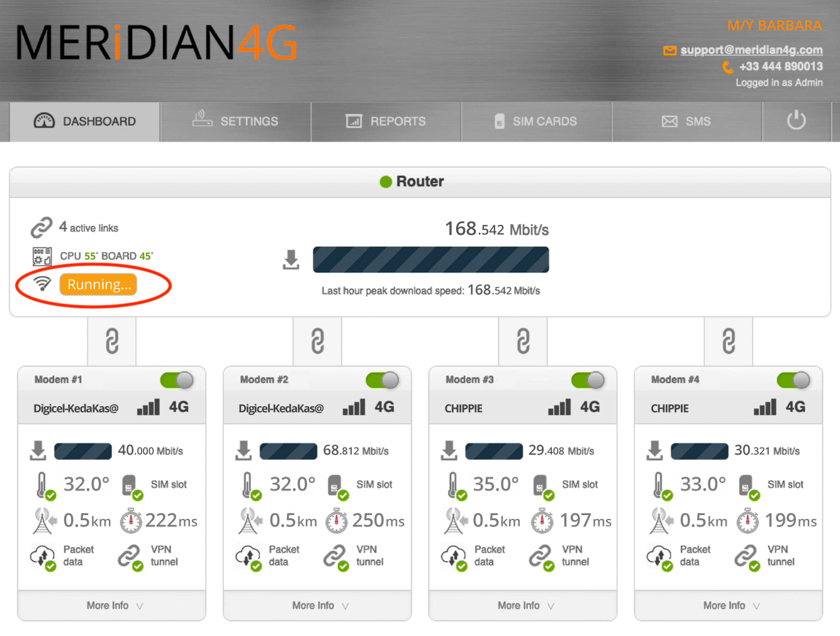Toggle the Modem #4 switch
The width and height of the screenshot is (840, 636).
pos(793,380)
